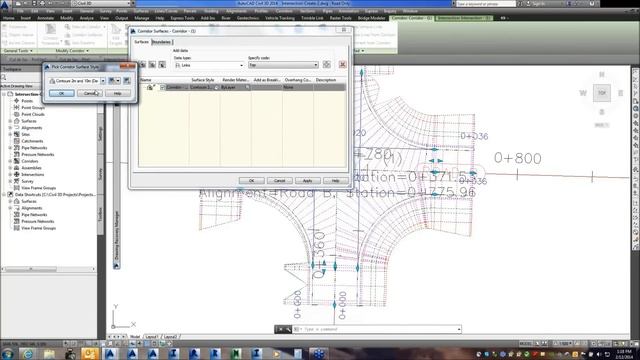
Task: Expand the General Tools ribbon panel
Action: tap(18, 51)
